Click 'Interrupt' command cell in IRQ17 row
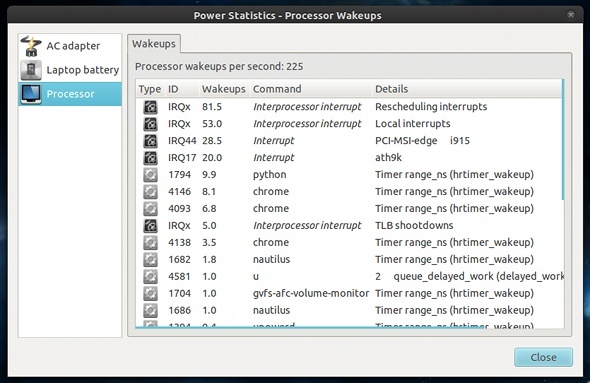 point(274,158)
